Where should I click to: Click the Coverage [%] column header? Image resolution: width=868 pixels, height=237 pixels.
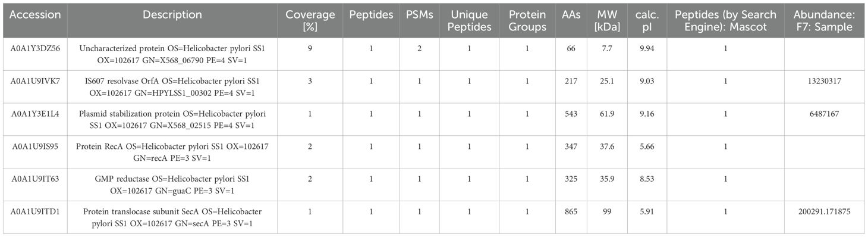(310, 20)
